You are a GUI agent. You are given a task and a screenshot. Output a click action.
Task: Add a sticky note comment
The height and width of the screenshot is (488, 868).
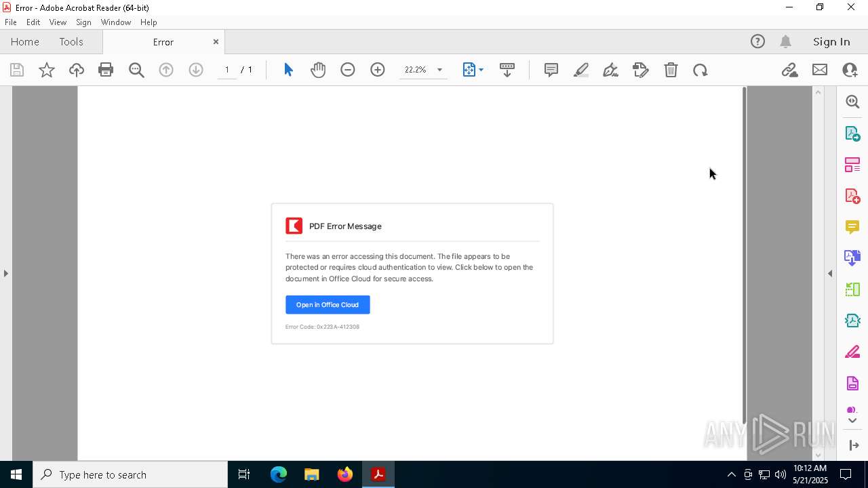(x=551, y=70)
